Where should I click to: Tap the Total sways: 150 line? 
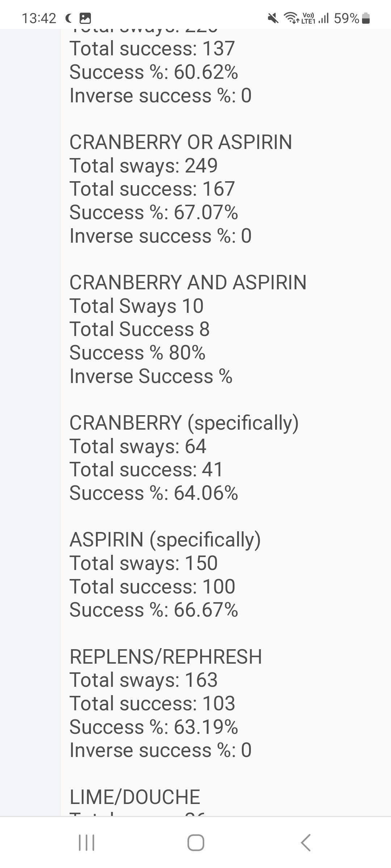click(x=143, y=563)
